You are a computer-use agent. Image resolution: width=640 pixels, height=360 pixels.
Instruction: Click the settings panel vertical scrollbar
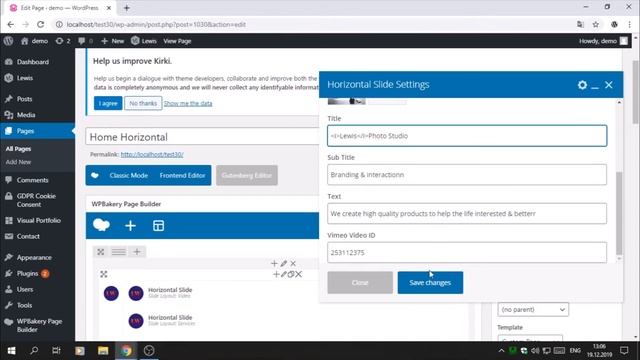pos(619,213)
